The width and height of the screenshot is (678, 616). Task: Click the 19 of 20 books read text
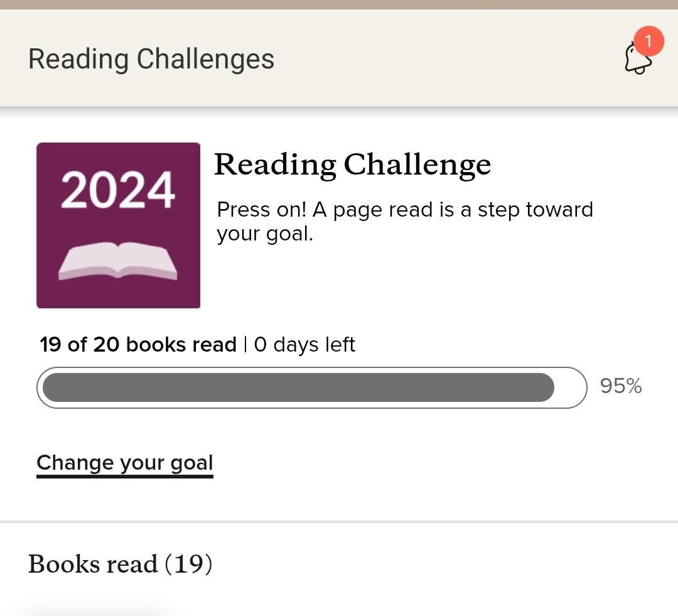(x=138, y=345)
